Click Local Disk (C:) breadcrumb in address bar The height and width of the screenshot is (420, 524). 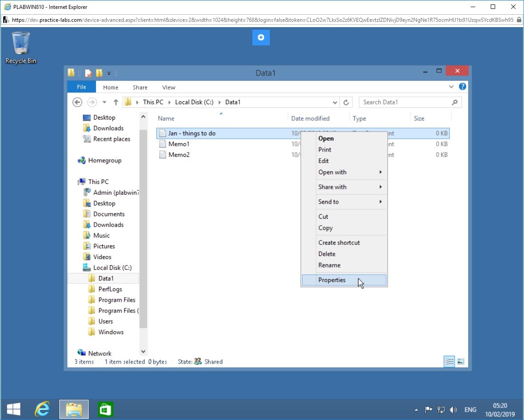(x=194, y=102)
